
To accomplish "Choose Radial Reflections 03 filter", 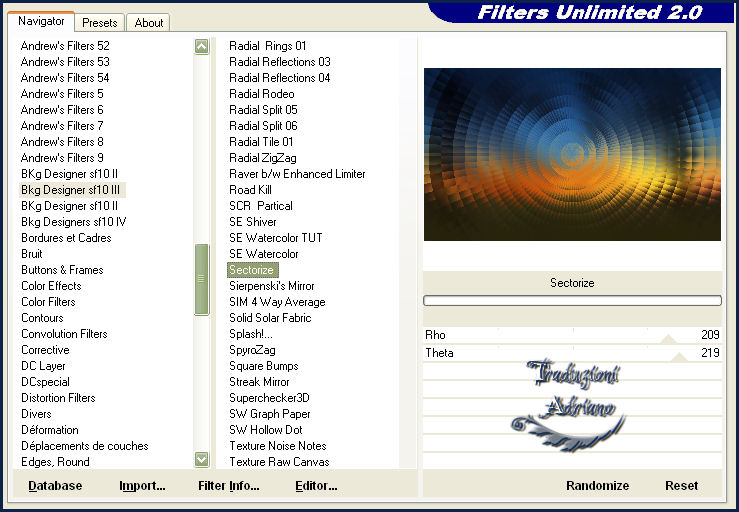I will [x=280, y=62].
